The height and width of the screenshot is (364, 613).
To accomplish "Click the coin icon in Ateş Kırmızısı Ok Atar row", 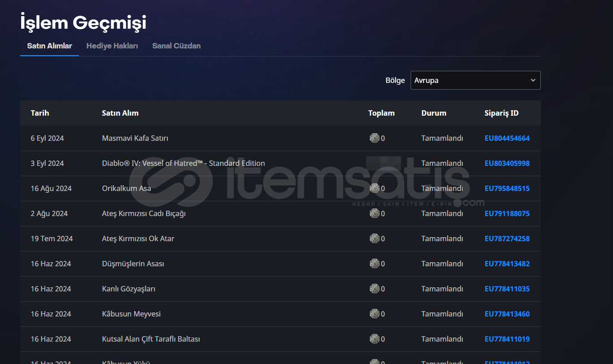I will point(374,238).
